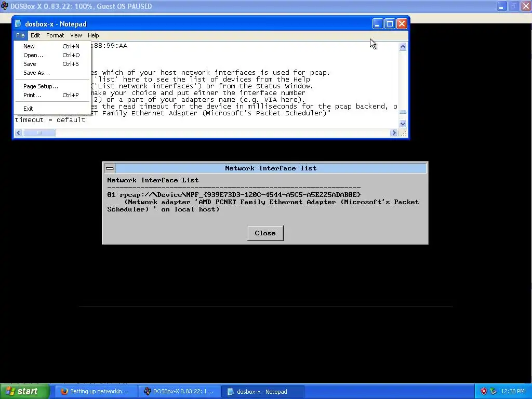Image resolution: width=532 pixels, height=399 pixels.
Task: Choose Page Setup... from the File menu
Action: tap(52, 86)
